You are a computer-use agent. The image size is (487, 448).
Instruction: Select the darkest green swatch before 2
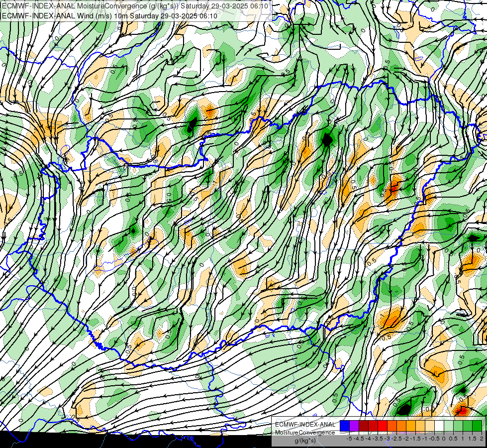[478, 426]
